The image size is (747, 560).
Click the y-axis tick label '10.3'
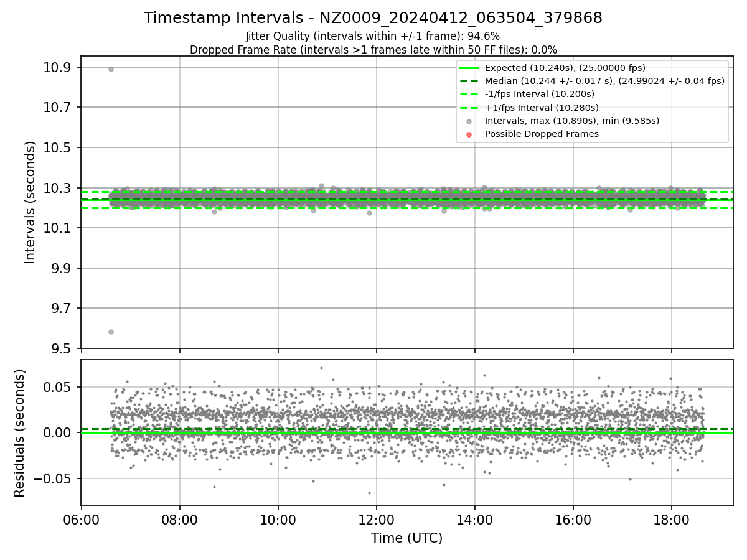coord(57,188)
